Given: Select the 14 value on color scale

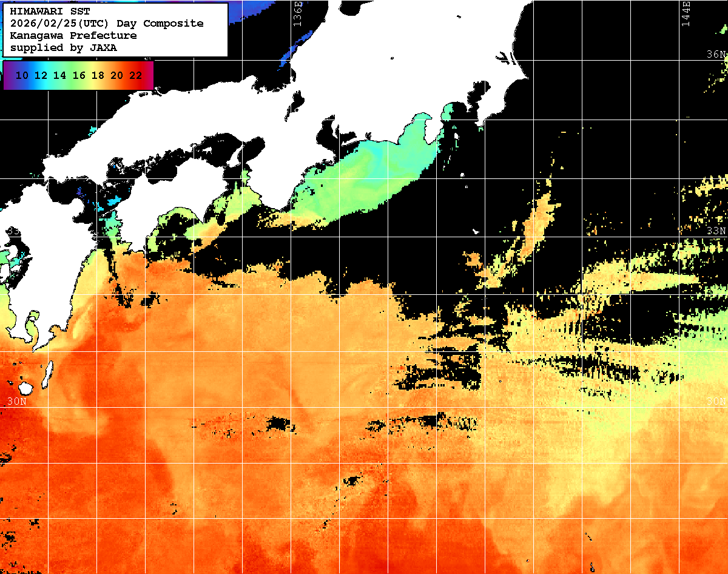Looking at the screenshot, I should point(59,75).
